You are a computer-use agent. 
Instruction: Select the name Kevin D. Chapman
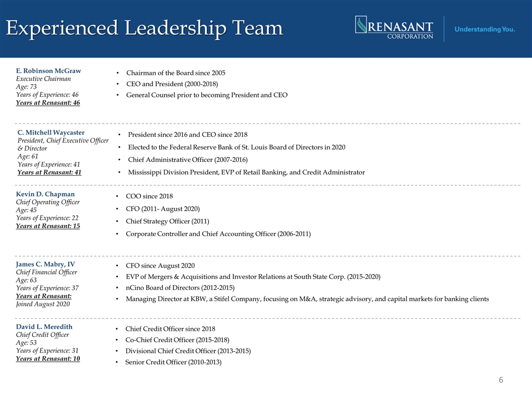[x=45, y=194]
